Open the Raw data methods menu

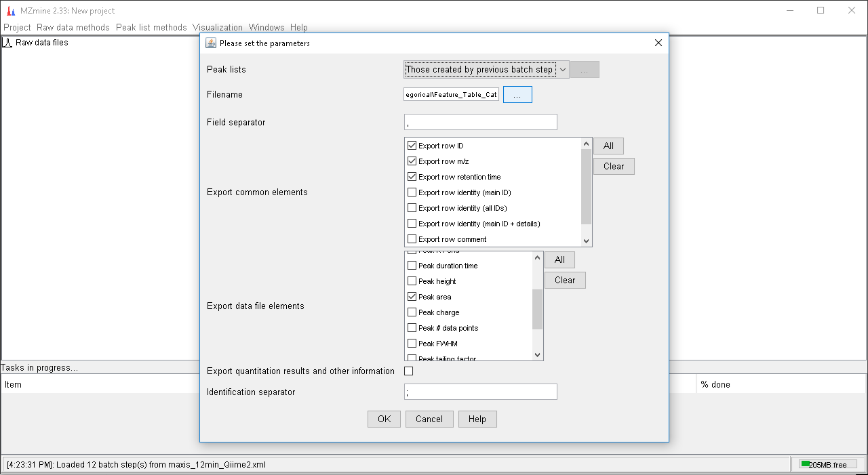[x=73, y=28]
